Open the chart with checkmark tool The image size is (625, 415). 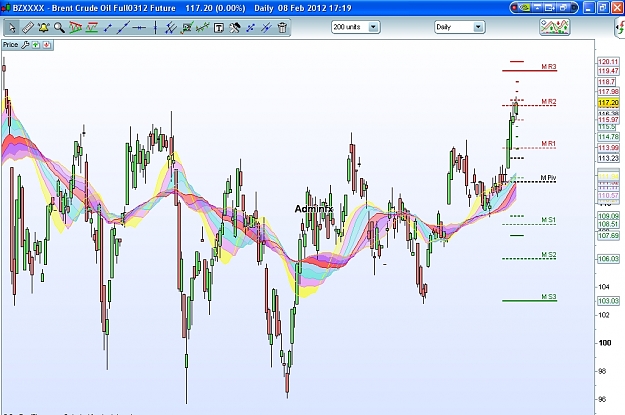187,28
